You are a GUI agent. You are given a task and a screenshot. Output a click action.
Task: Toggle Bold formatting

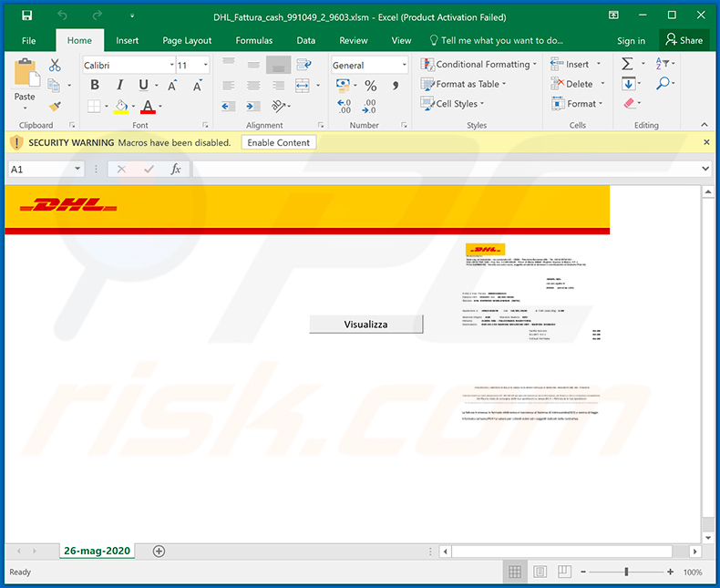point(95,85)
